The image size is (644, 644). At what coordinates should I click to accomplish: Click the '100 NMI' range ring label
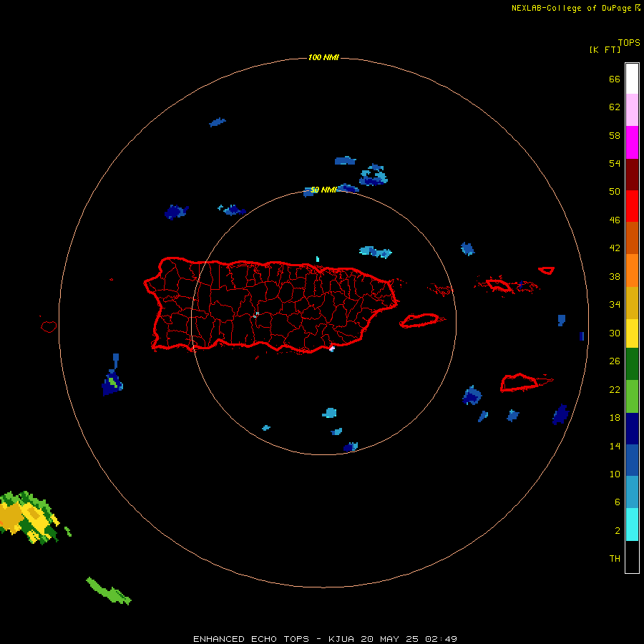[323, 57]
